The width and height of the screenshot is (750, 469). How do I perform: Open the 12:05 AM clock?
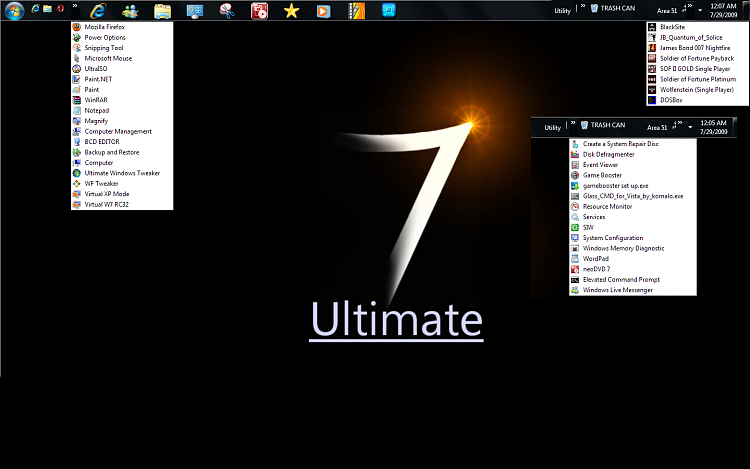[x=713, y=127]
